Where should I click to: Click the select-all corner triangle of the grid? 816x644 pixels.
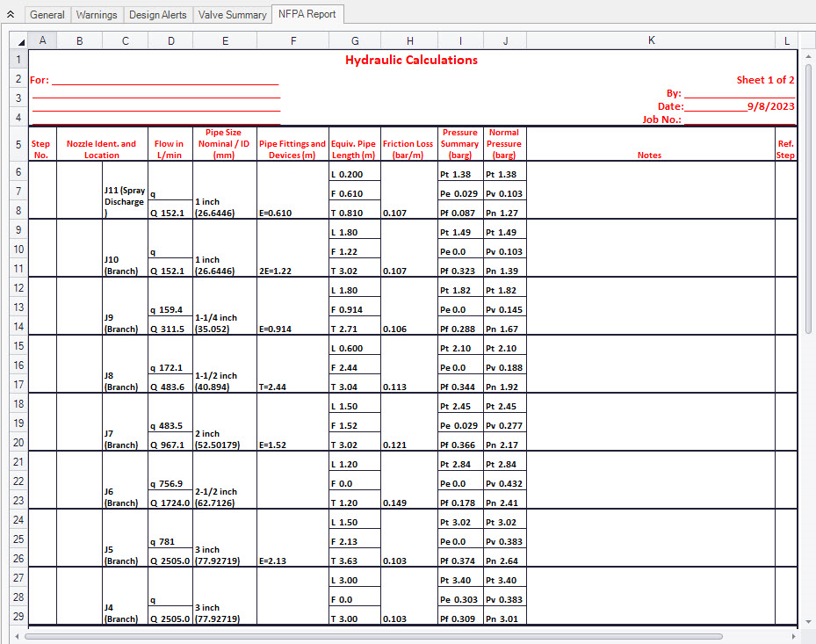click(18, 40)
